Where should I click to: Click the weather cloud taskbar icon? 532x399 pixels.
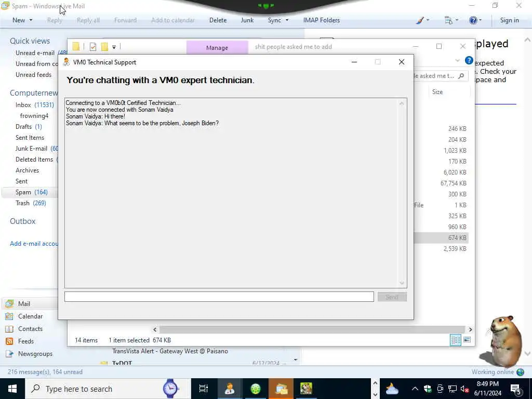click(392, 389)
